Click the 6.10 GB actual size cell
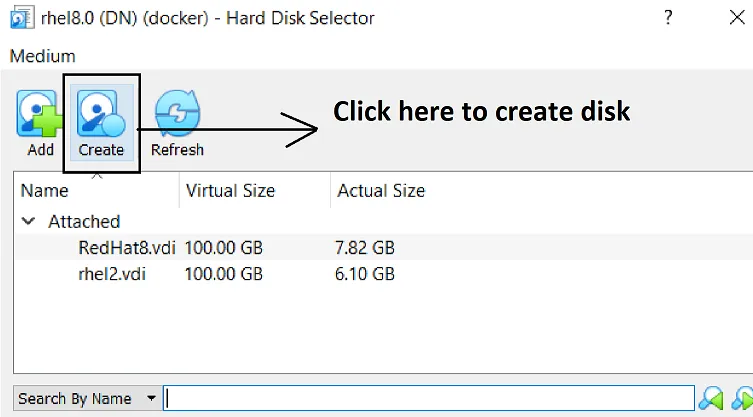 tap(364, 274)
